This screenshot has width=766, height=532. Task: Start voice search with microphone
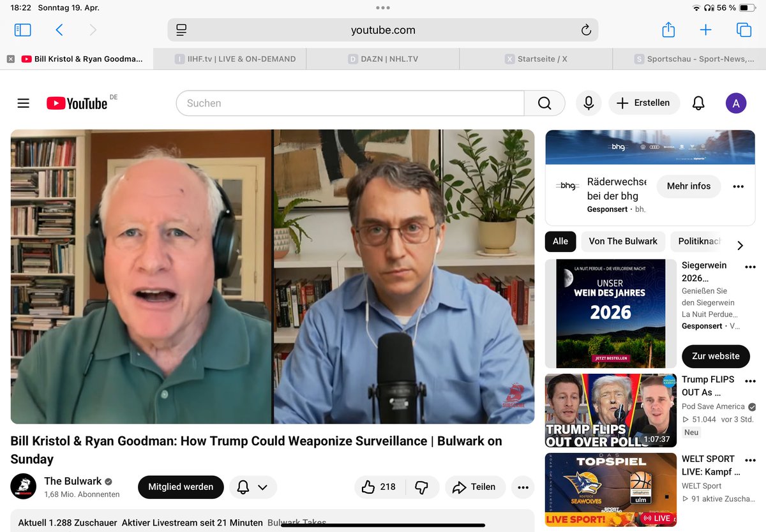click(589, 103)
